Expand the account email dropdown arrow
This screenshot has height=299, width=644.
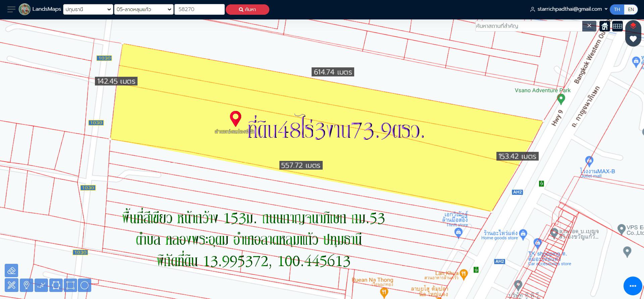tap(606, 9)
